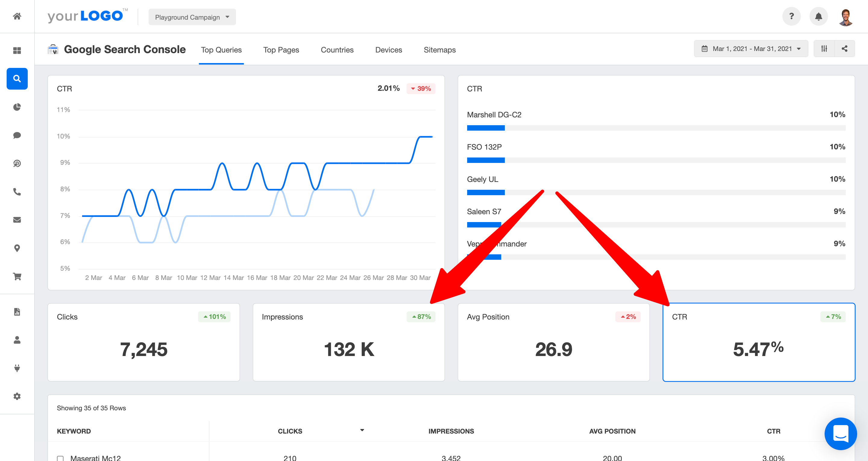Open the Playground Campaign dropdown
The width and height of the screenshot is (868, 461).
(192, 17)
